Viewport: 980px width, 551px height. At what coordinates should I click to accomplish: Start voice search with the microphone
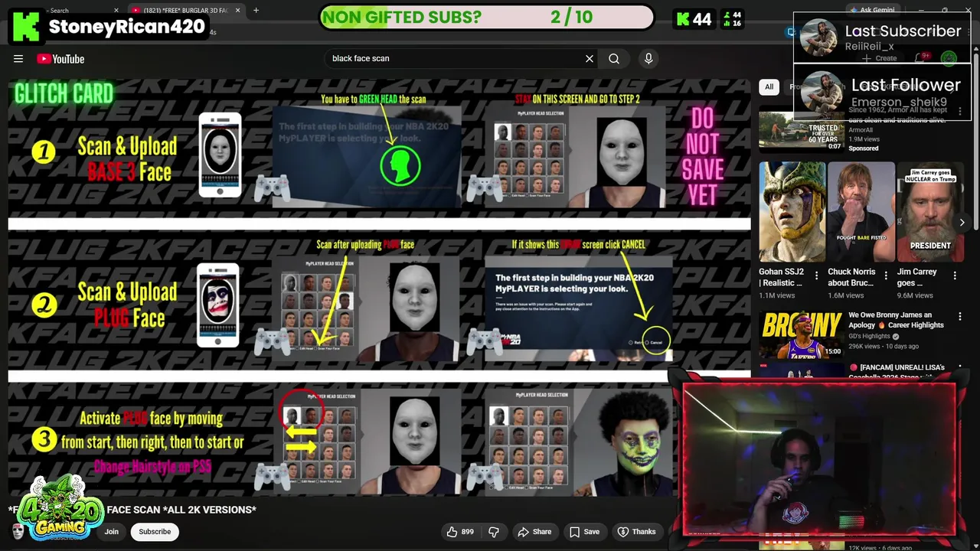(648, 59)
